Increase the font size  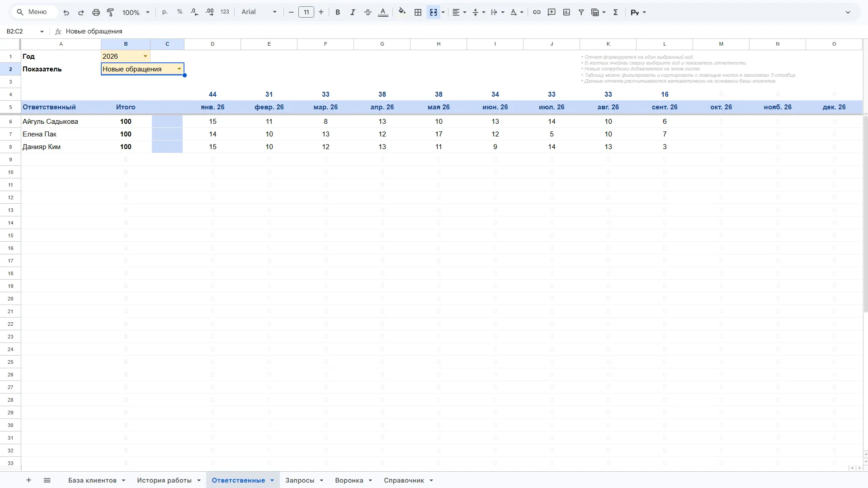(321, 12)
